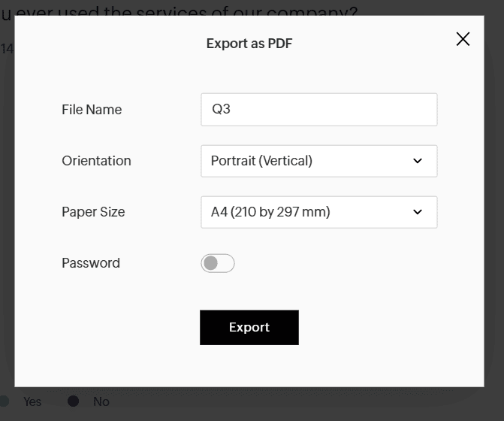Click the Password label text

(x=91, y=263)
